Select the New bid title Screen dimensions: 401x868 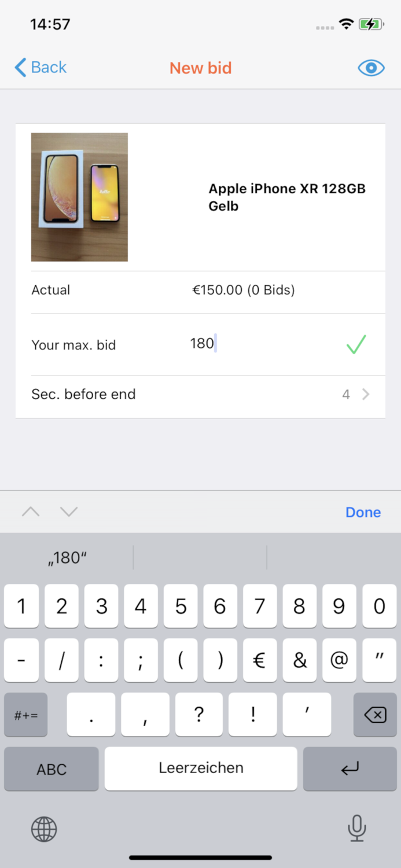click(x=200, y=68)
